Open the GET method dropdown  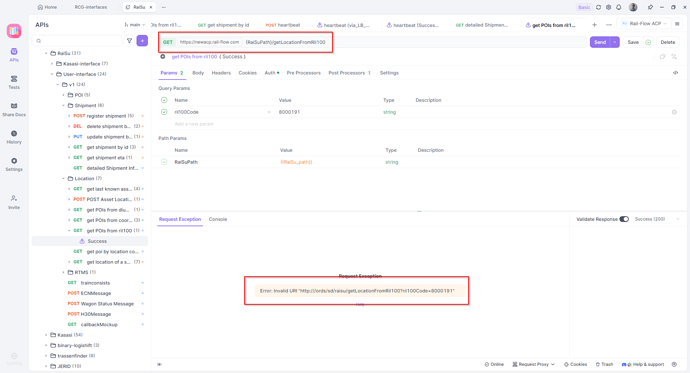168,42
